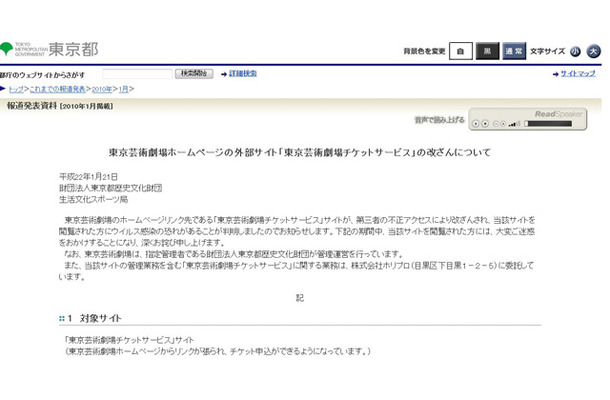Open the 2010年 breadcrumb link
The image size is (610, 400).
pos(102,89)
